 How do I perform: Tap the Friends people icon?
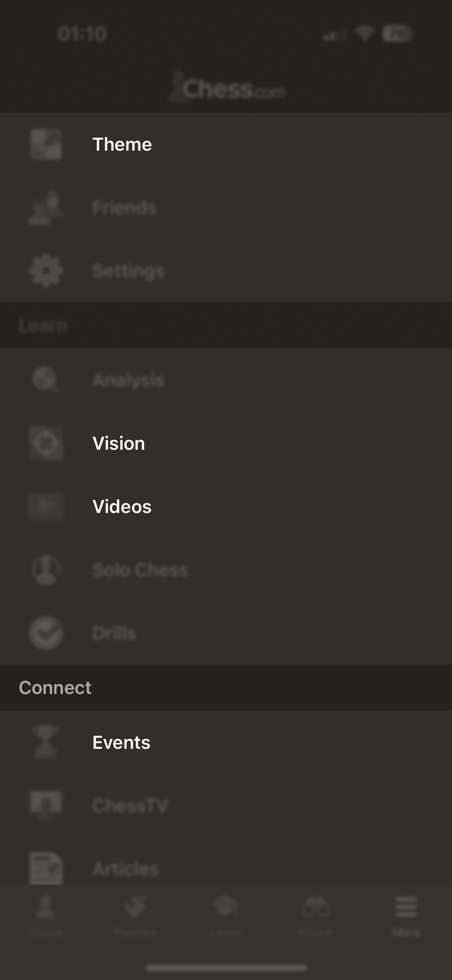[46, 207]
